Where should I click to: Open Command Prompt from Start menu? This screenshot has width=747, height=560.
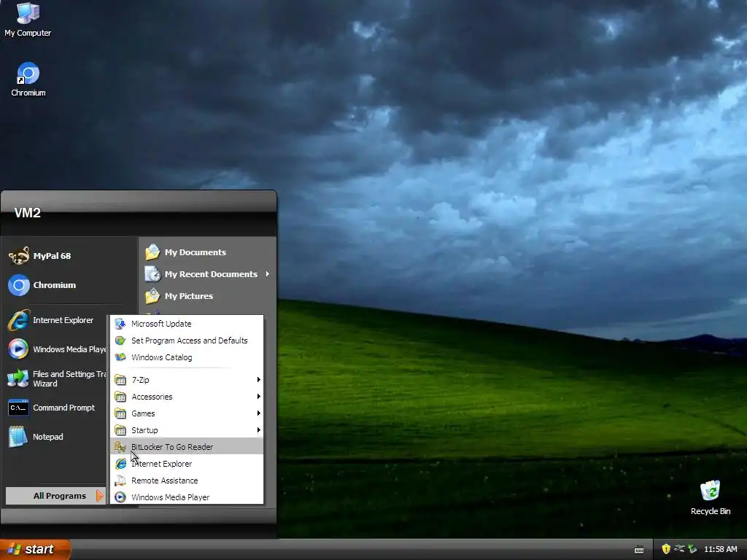point(52,408)
